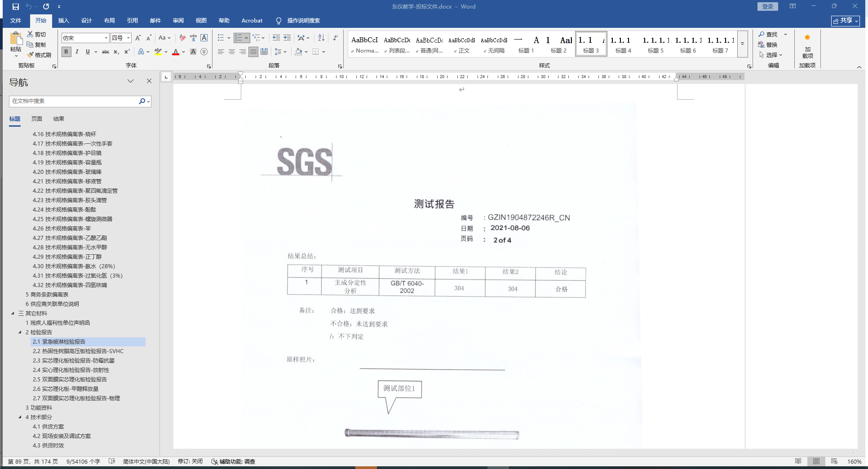This screenshot has height=469, width=868.
Task: Open the 文件 (File) menu
Action: (16, 21)
